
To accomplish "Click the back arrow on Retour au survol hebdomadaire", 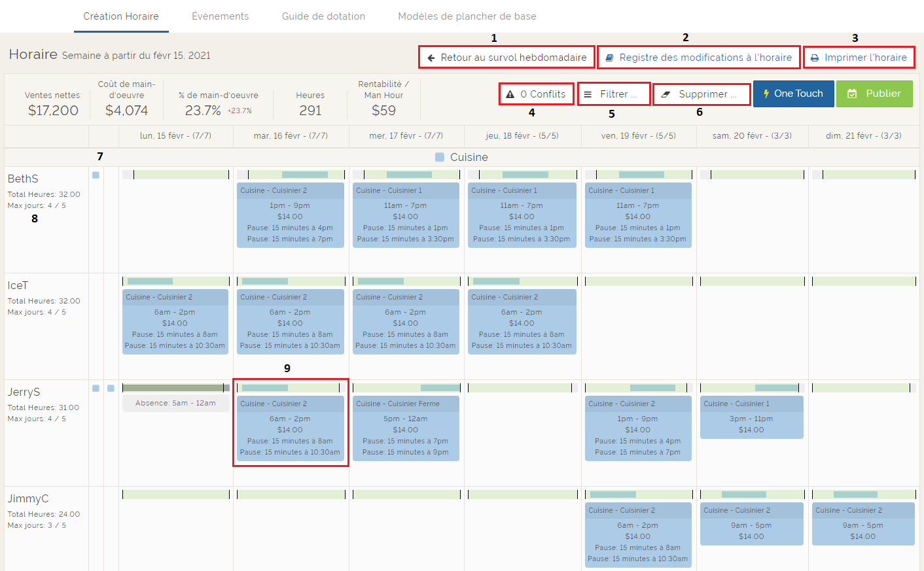I will coord(430,58).
